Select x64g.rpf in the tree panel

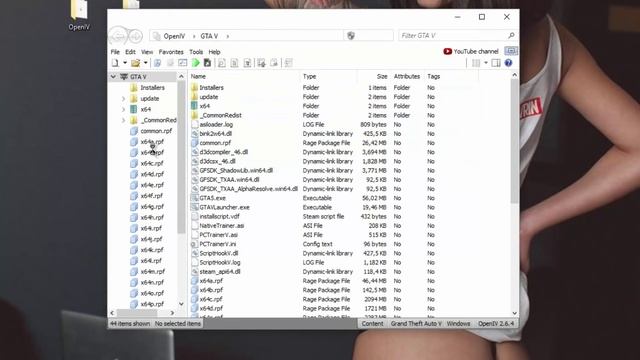point(152,207)
